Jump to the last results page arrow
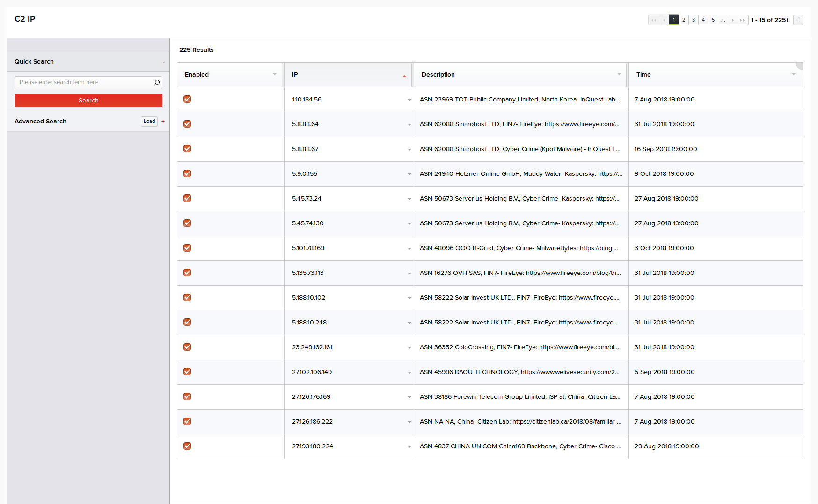This screenshot has height=504, width=818. click(743, 20)
